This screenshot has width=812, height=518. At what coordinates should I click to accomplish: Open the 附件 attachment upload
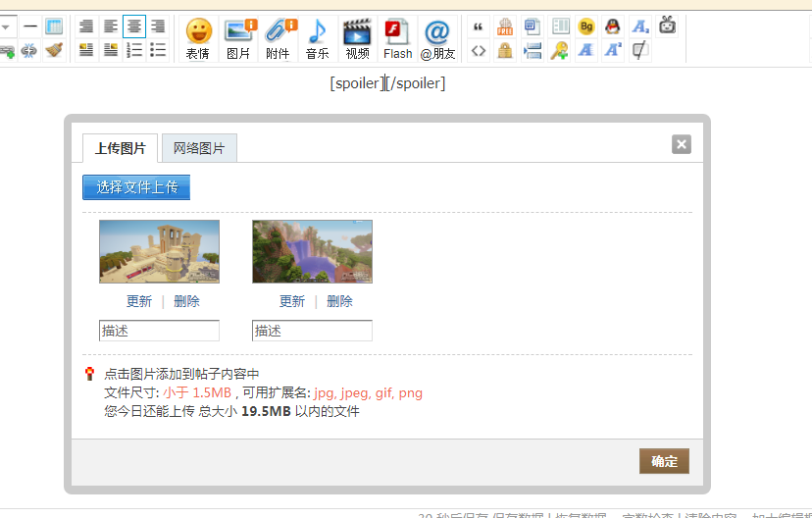279,39
